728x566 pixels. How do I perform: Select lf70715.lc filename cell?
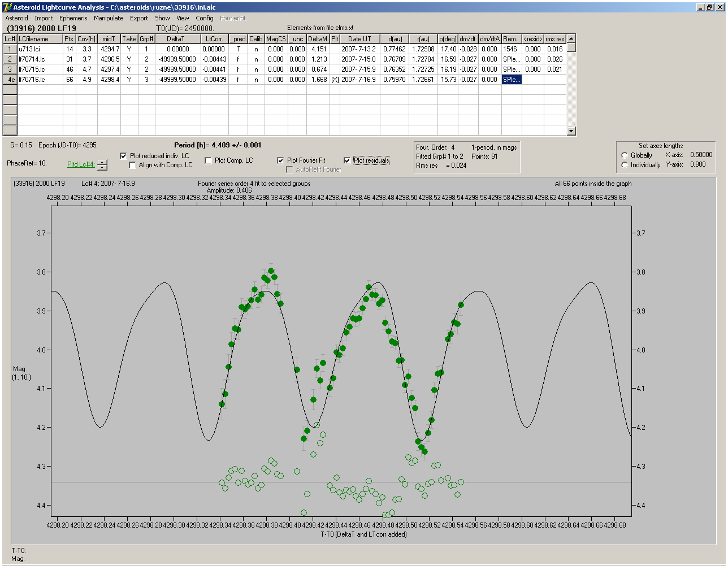(40, 69)
